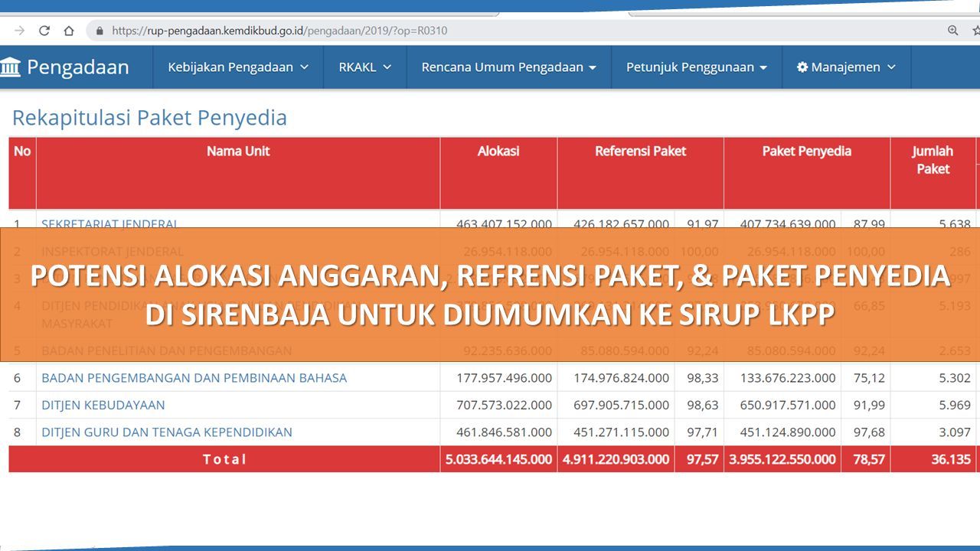
Task: Click alokasi value 177.957.496.000
Action: coord(504,378)
